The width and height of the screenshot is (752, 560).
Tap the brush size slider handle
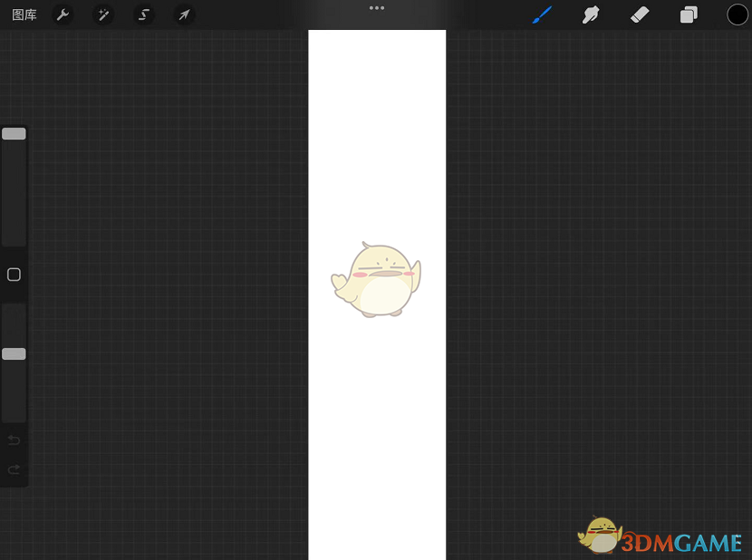click(x=14, y=132)
